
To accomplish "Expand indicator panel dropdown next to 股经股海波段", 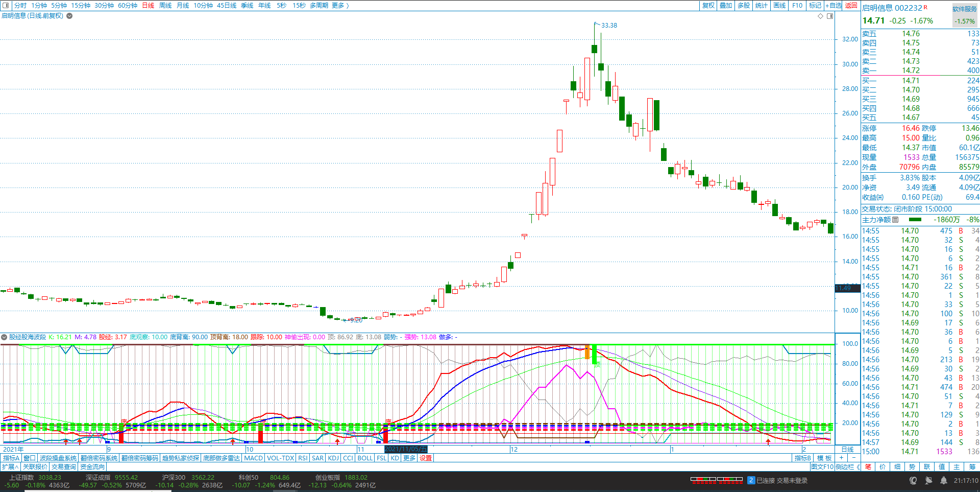I will pos(4,337).
